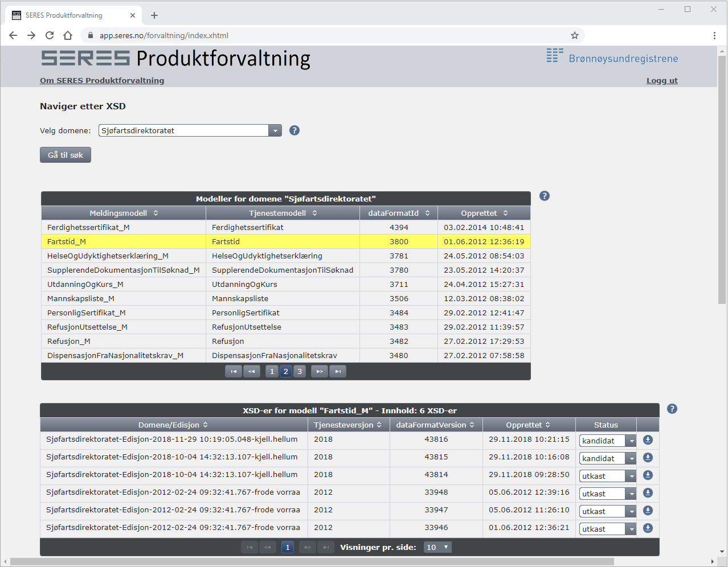The width and height of the screenshot is (728, 567).
Task: Select the Mannskapsliste_M model row
Action: tap(81, 298)
